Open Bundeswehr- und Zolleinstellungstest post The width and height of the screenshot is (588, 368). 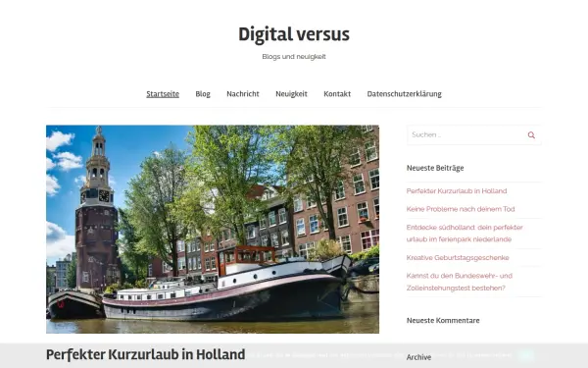coord(460,282)
